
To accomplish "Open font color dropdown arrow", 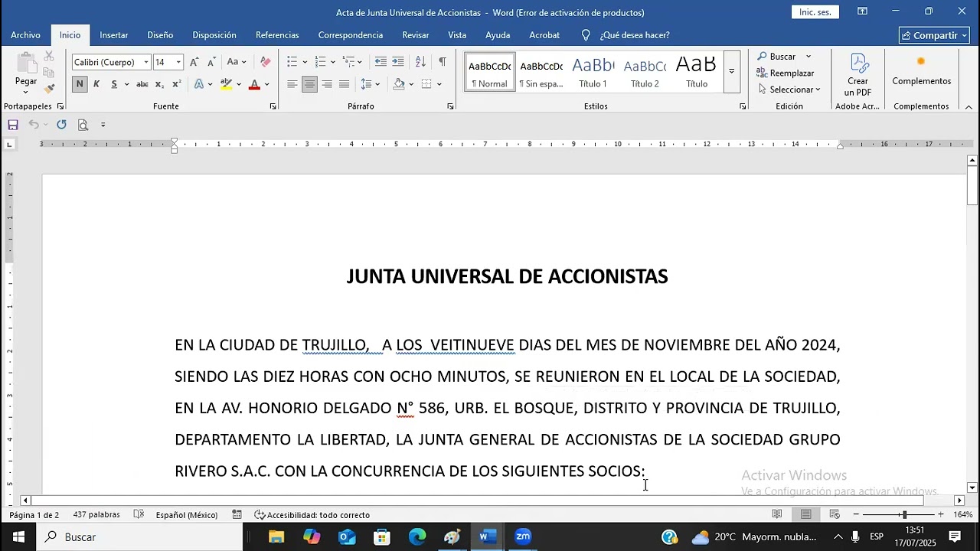I will point(266,84).
